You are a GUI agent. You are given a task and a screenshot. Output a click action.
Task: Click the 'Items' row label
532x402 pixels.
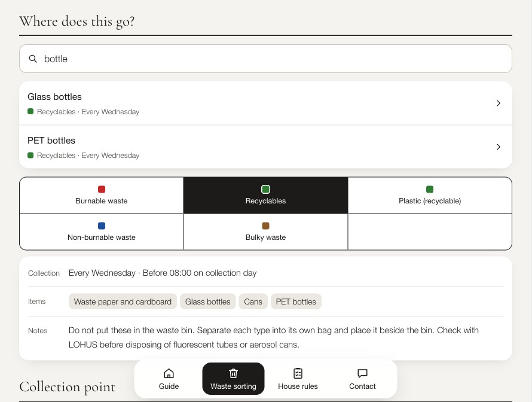point(36,301)
